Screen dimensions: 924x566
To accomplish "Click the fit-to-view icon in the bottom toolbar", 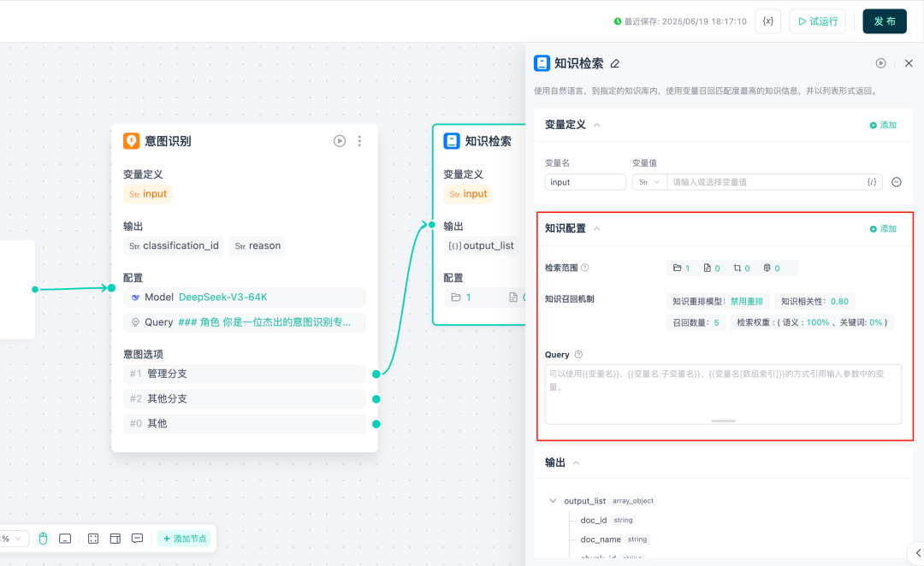I will tap(92, 539).
